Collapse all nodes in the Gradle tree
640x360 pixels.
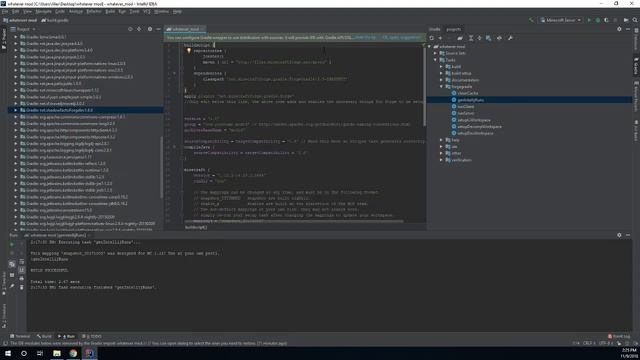(479, 38)
